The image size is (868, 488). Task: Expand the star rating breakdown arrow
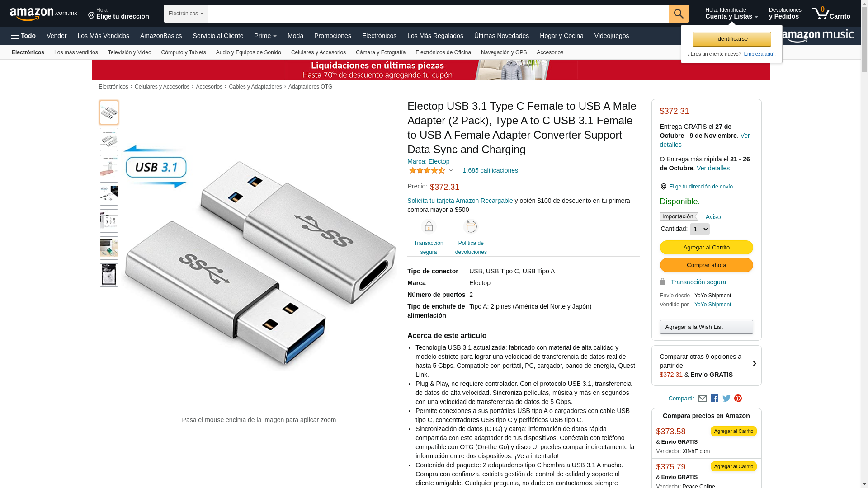[x=451, y=170]
